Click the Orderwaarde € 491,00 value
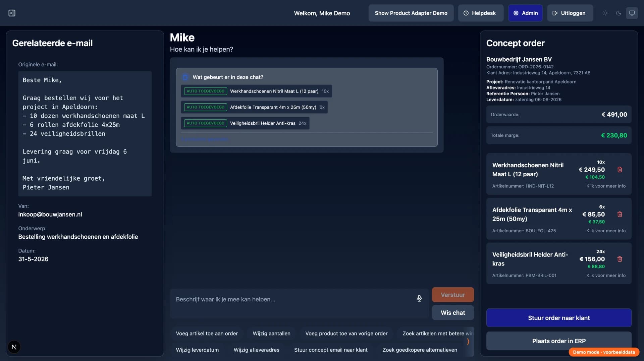Image resolution: width=644 pixels, height=361 pixels. click(614, 115)
